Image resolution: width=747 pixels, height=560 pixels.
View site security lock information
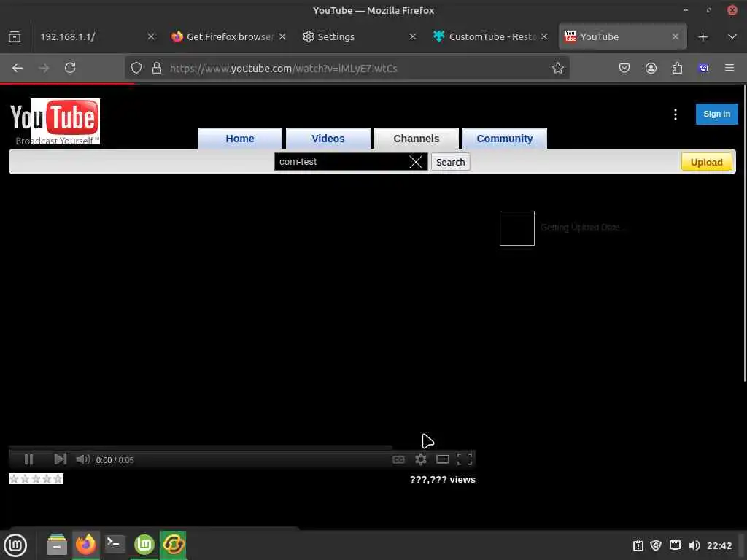pyautogui.click(x=156, y=68)
